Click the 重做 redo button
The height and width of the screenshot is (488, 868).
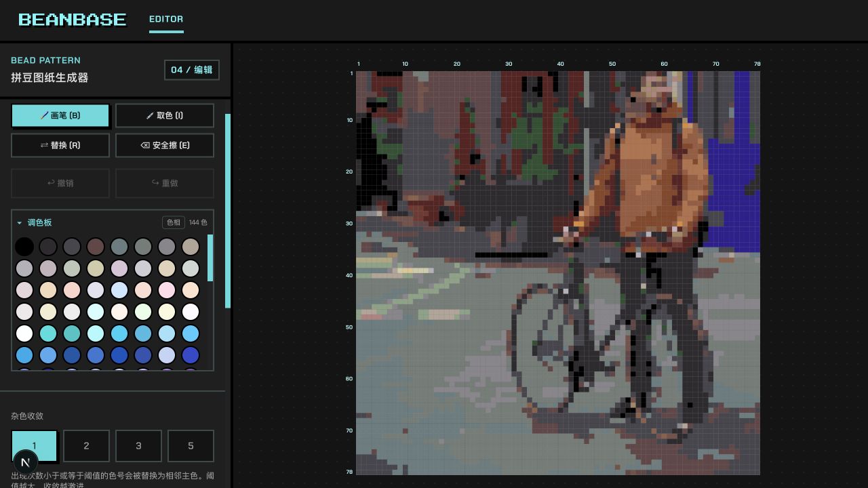[x=165, y=183]
